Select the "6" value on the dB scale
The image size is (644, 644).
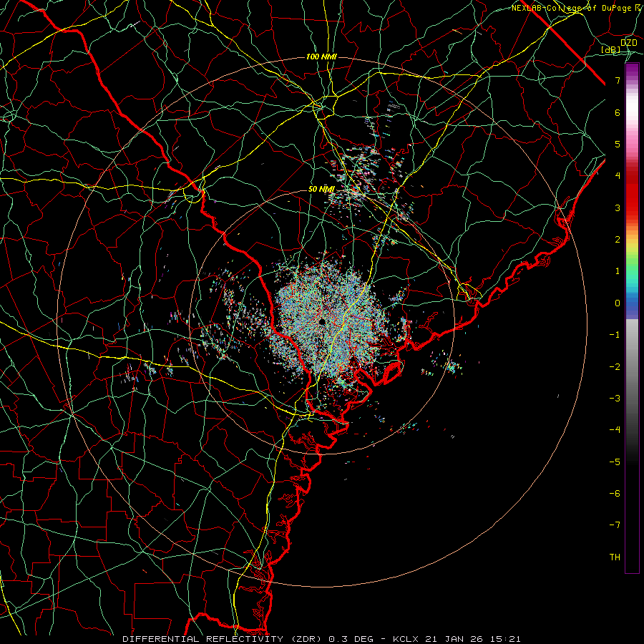tap(618, 112)
